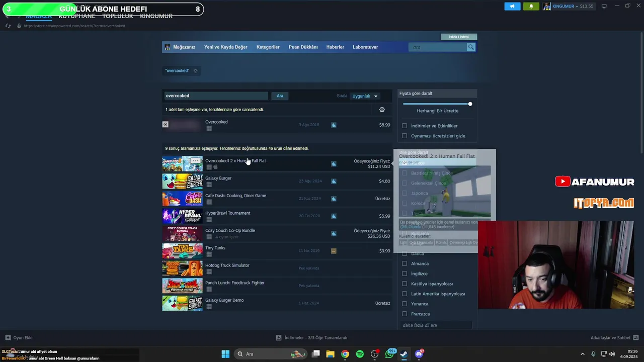Viewport: 644px width, 362px height.
Task: Click the "daha fazla dil ara" field
Action: pyautogui.click(x=436, y=325)
